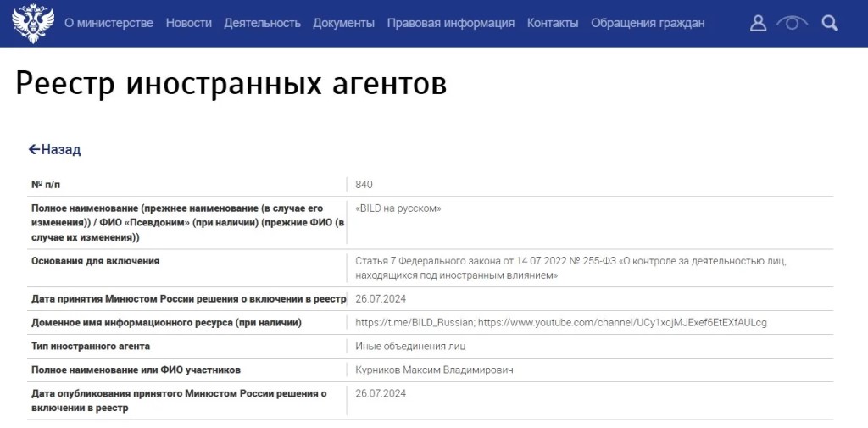868x428 pixels.
Task: Select the t.me/BILD_Russian and YouTube URL text
Action: coord(561,323)
